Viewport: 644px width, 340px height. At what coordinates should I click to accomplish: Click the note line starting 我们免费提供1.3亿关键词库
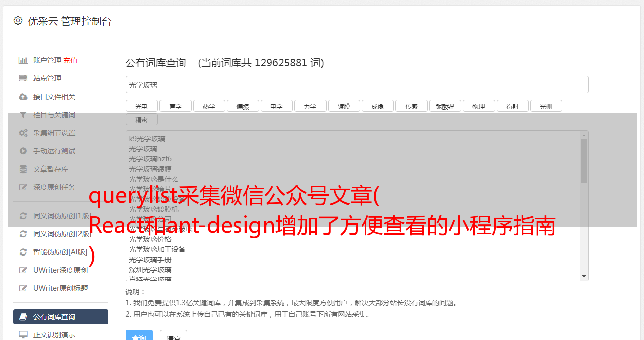(292, 303)
